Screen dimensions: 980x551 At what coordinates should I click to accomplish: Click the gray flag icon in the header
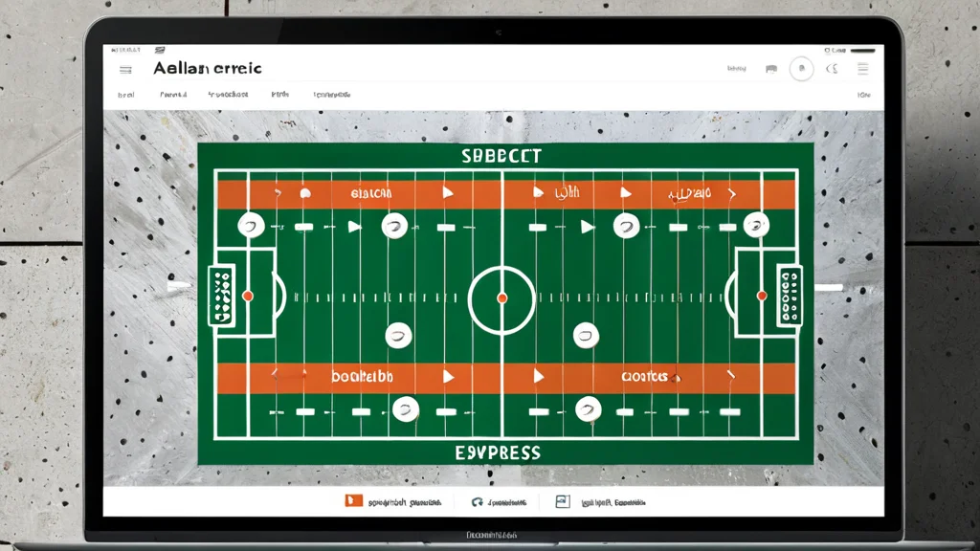click(771, 69)
